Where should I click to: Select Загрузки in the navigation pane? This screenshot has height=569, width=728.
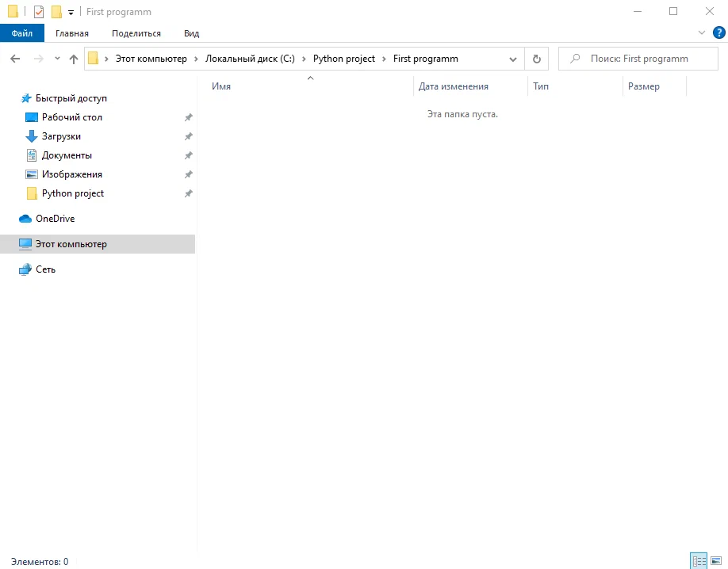(61, 136)
